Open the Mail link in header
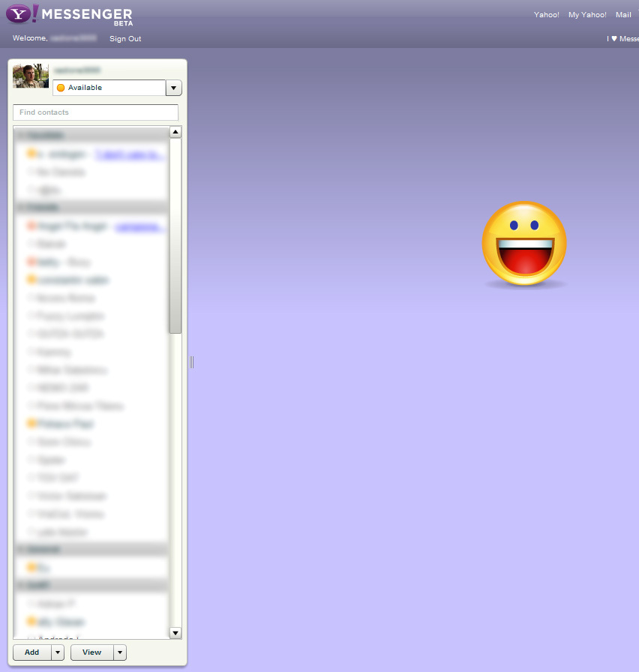 click(x=623, y=14)
